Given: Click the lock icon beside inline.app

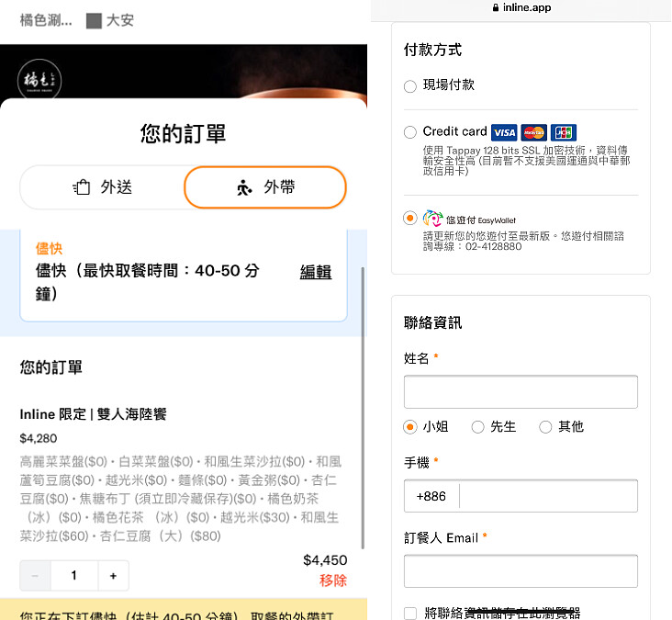Looking at the screenshot, I should click(497, 8).
